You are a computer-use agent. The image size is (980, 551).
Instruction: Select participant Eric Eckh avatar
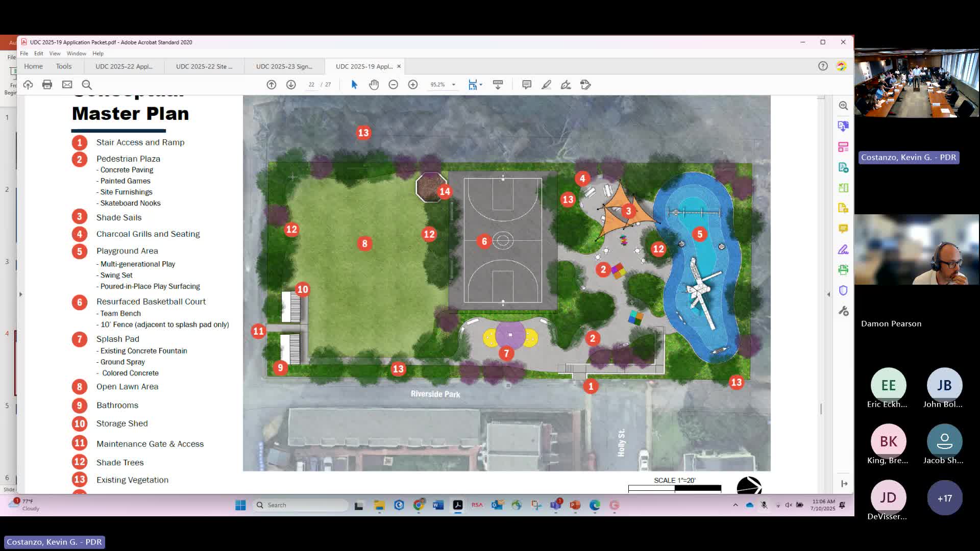point(888,385)
